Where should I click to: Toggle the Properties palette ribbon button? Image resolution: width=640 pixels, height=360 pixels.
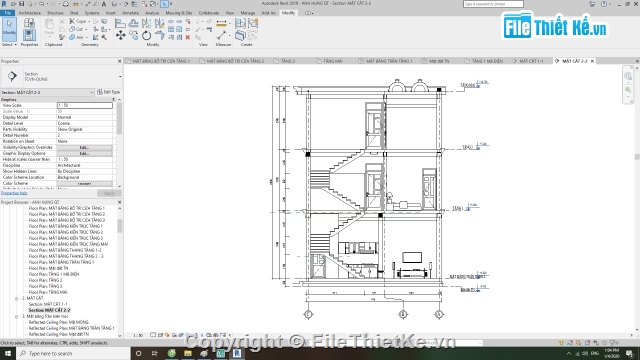point(29,35)
